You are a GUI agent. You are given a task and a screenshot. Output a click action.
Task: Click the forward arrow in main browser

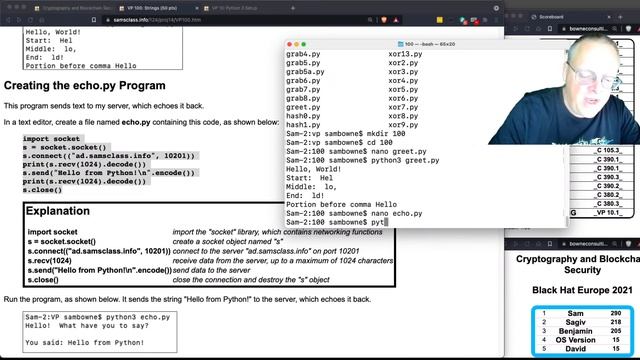[x=19, y=20]
